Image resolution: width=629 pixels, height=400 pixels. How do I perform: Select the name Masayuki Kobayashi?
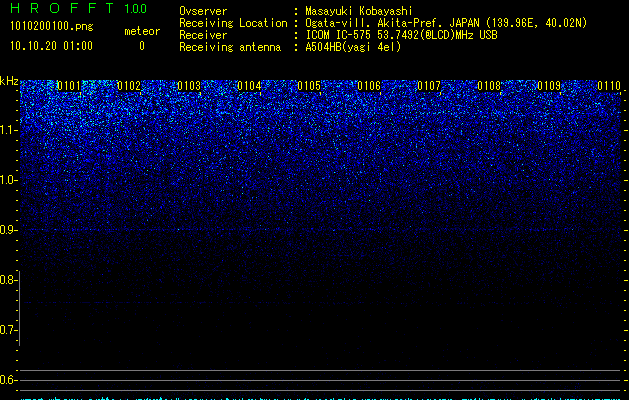coord(359,11)
